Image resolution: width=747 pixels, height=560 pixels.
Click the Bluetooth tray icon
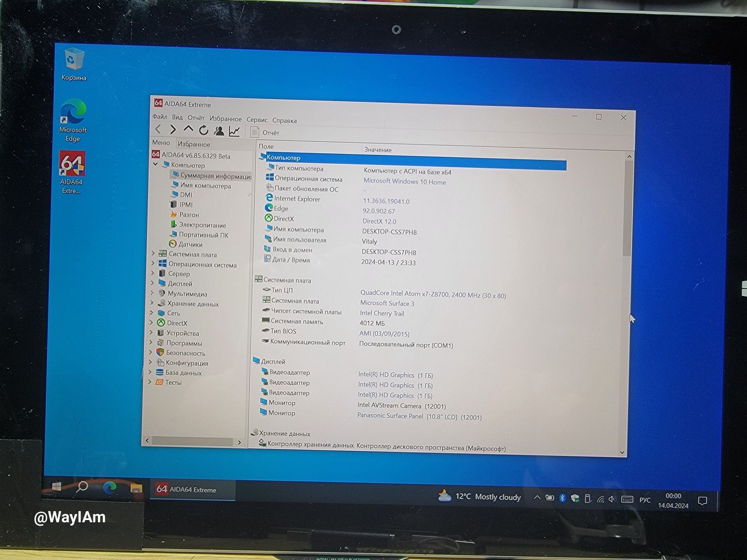[562, 498]
